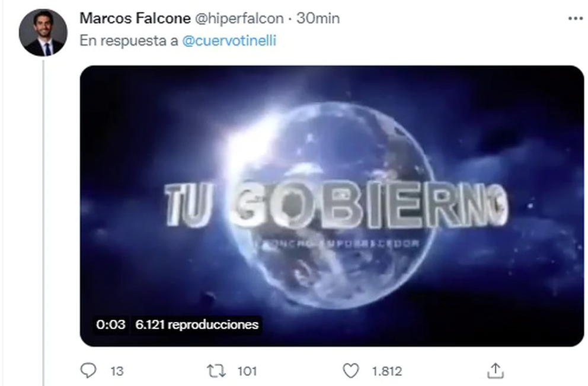588x386 pixels.
Task: Click the En respuesta a text
Action: click(x=129, y=40)
